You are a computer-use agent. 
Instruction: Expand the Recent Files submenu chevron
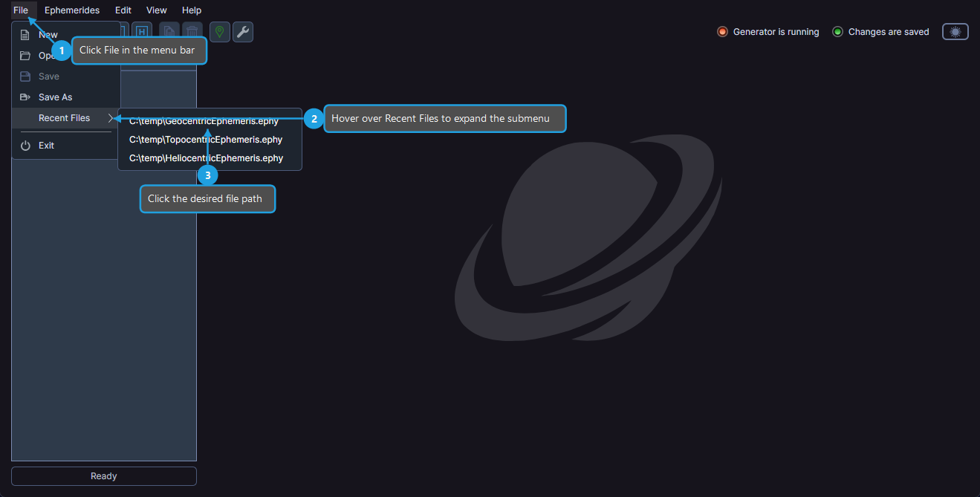point(110,117)
